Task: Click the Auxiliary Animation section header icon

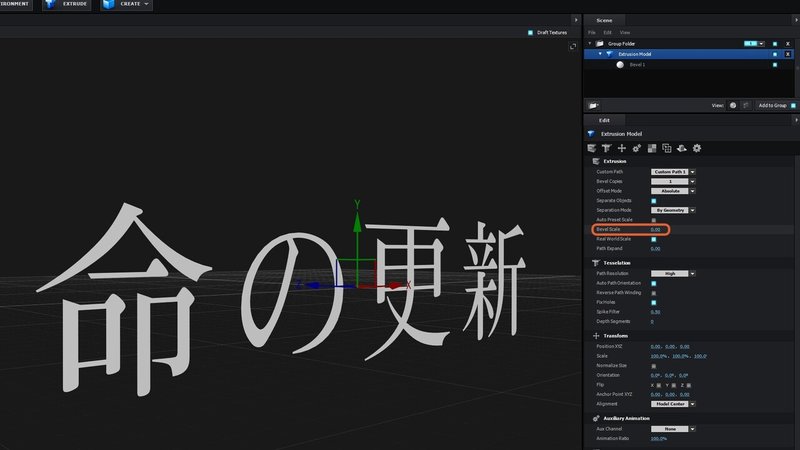Action: (595, 418)
